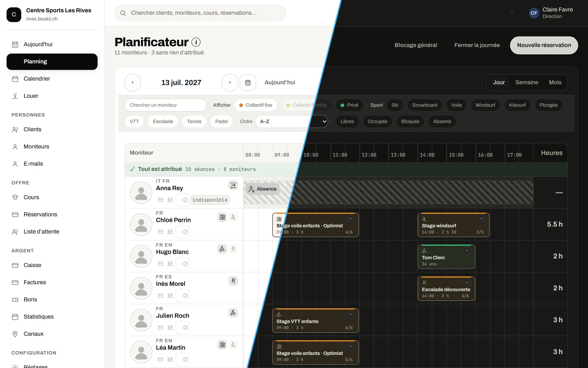The height and width of the screenshot is (368, 588).
Task: Click the search magnifier icon
Action: tap(123, 13)
